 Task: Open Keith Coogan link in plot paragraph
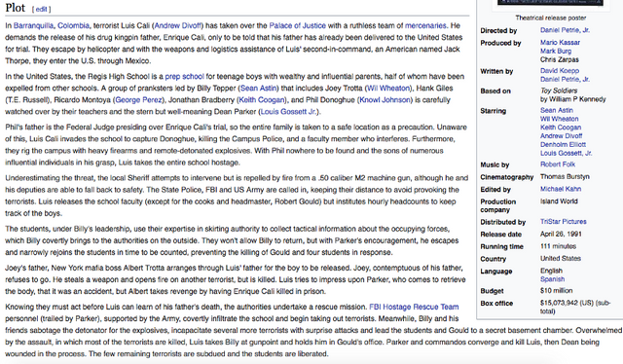pyautogui.click(x=262, y=99)
